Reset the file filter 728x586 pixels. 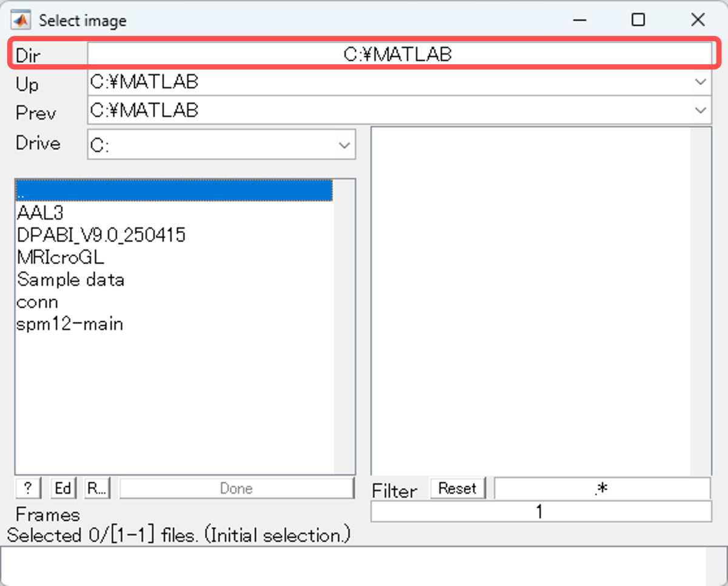tap(457, 488)
